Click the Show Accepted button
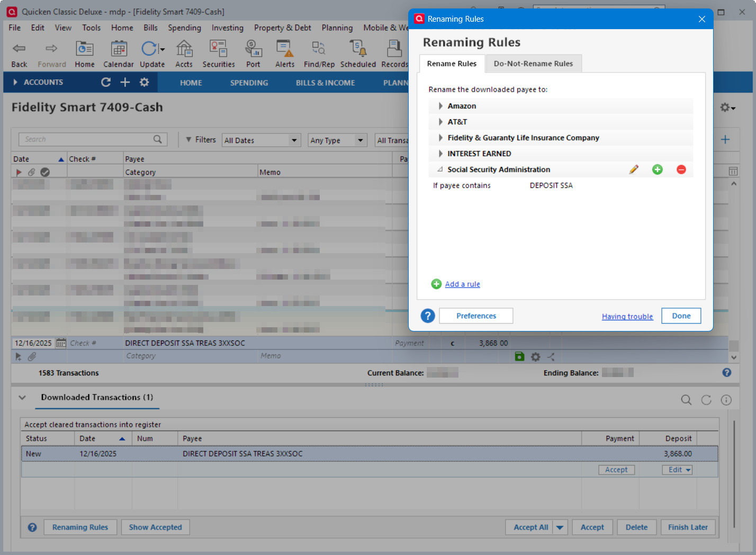 coord(156,527)
